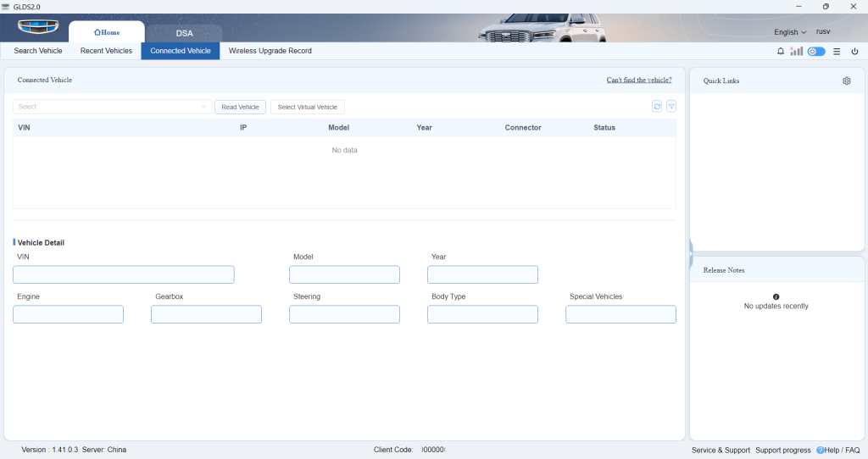Click the Connector column header
868x459 pixels.
pyautogui.click(x=523, y=128)
